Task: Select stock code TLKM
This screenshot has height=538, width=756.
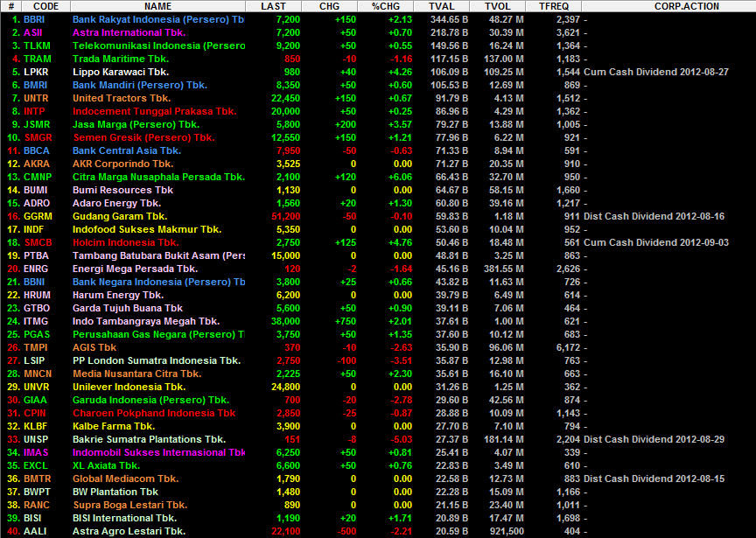Action: [37, 45]
